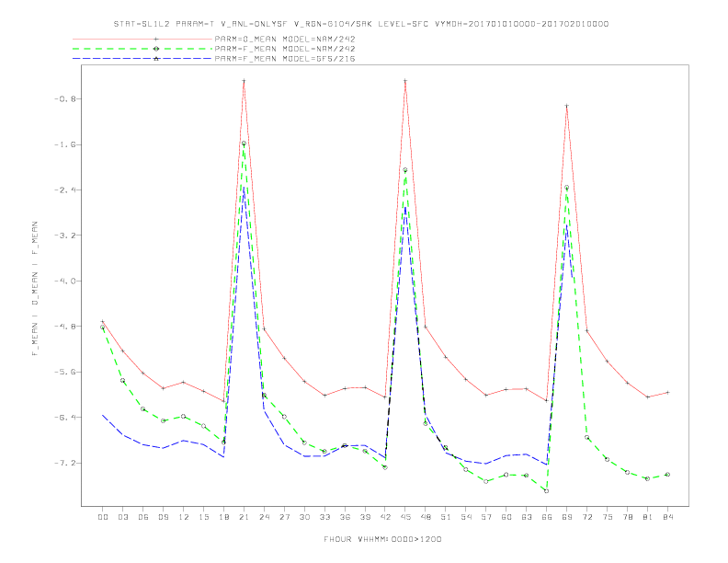This screenshot has height=563, width=728.
Task: Click x-axis forecast hour label 72
Action: [x=586, y=517]
